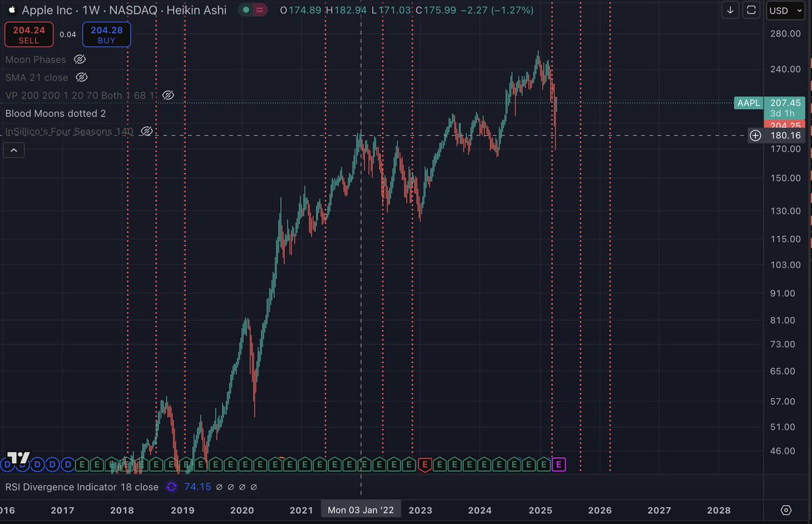Click the plus icon beside 180.16

[x=755, y=136]
